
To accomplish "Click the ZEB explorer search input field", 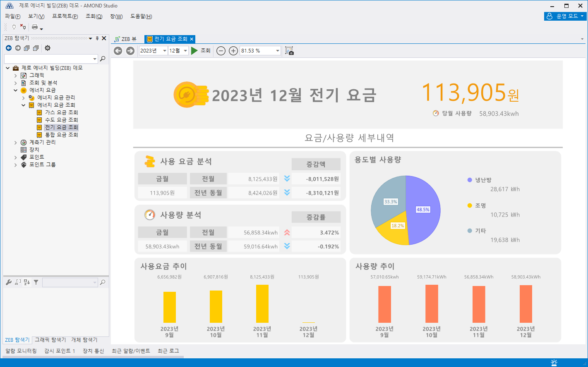I will [50, 59].
